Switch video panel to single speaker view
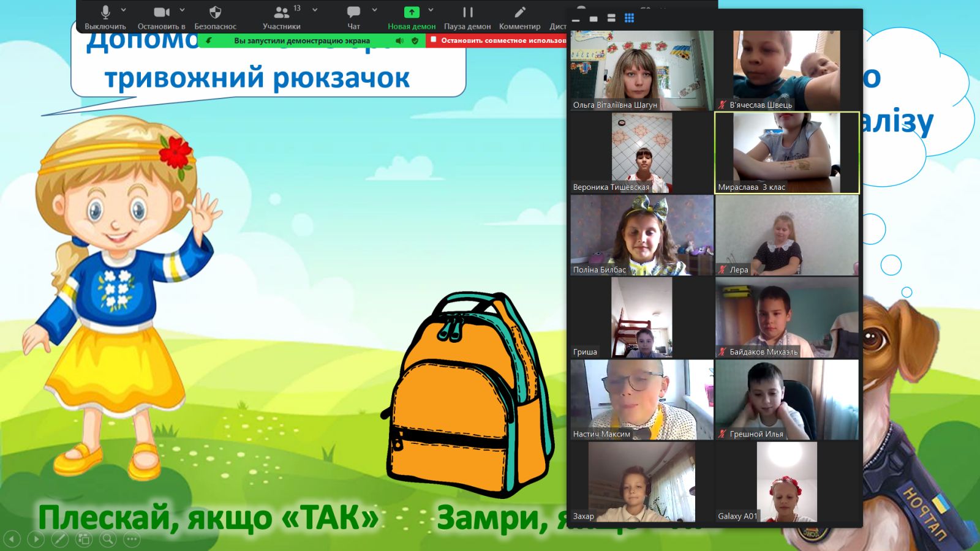Viewport: 980px width, 551px height. (x=594, y=19)
